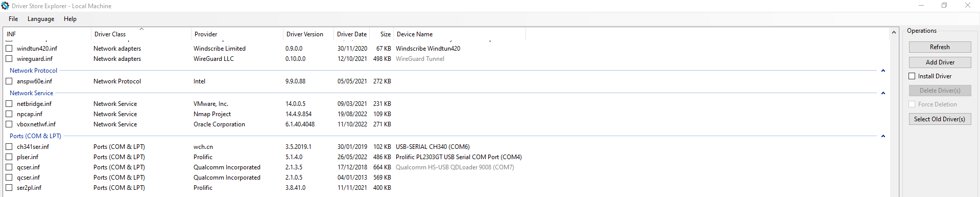Select the plser.inf Prolific driver row

264,157
